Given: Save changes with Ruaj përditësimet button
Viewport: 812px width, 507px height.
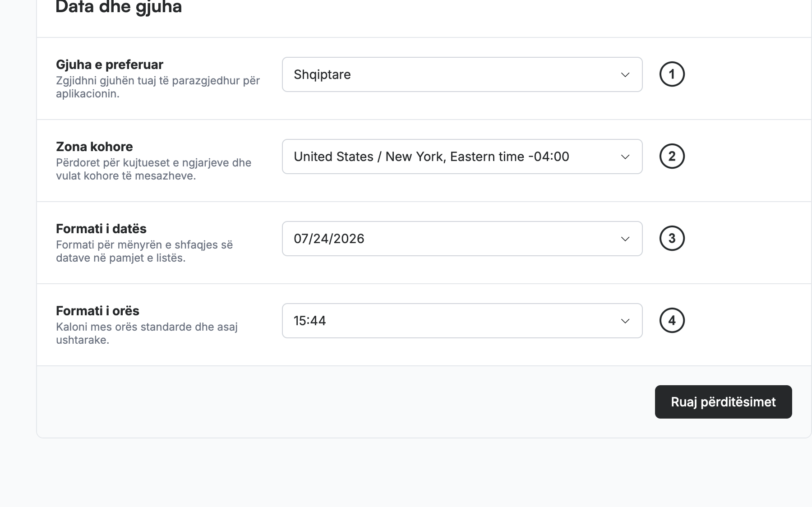Looking at the screenshot, I should pyautogui.click(x=724, y=402).
